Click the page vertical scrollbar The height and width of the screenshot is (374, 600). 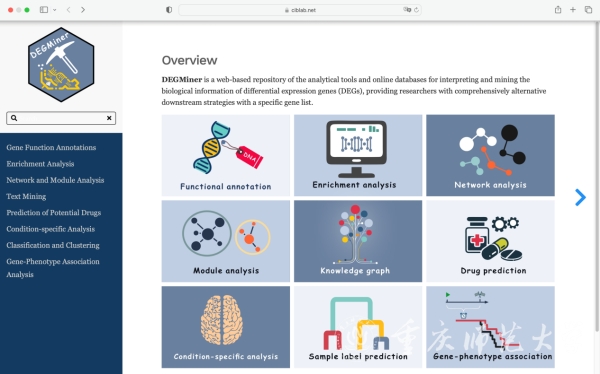pyautogui.click(x=597, y=176)
